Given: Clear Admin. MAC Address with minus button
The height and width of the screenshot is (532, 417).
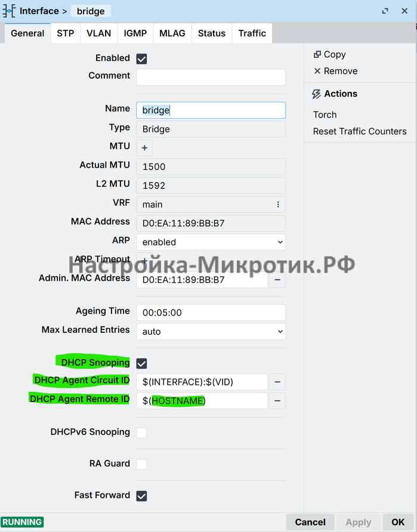Looking at the screenshot, I should (x=277, y=280).
